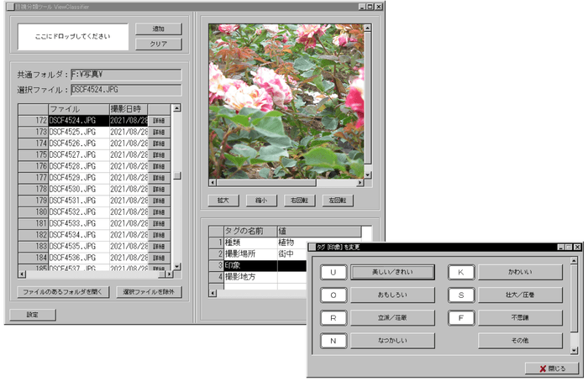Choose 不思議 in tag dialog

point(520,318)
